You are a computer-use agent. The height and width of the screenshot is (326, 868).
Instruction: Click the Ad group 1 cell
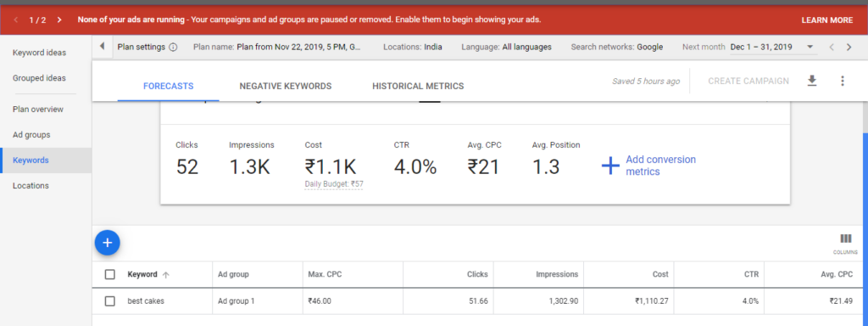[236, 301]
